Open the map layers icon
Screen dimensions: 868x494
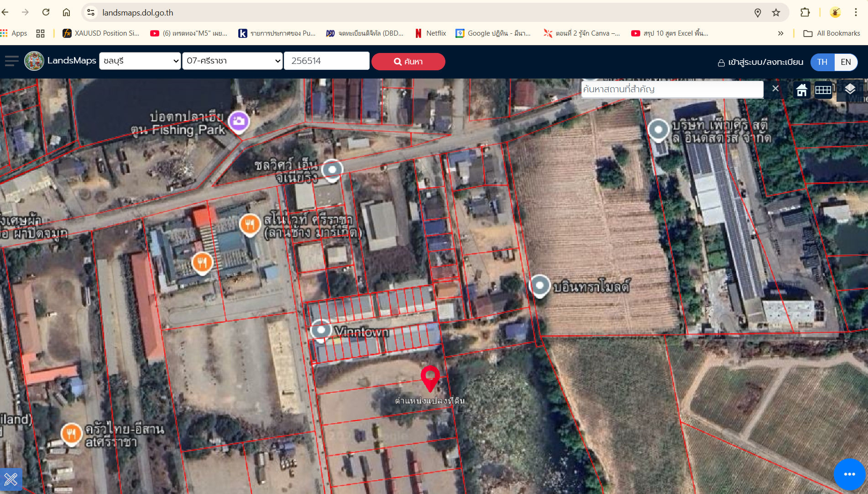[850, 89]
